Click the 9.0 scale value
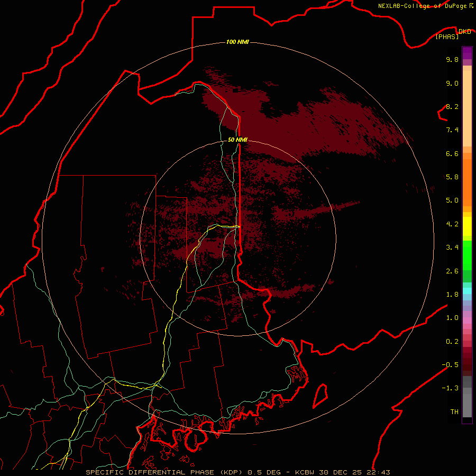Image resolution: width=476 pixels, height=476 pixels. [452, 83]
